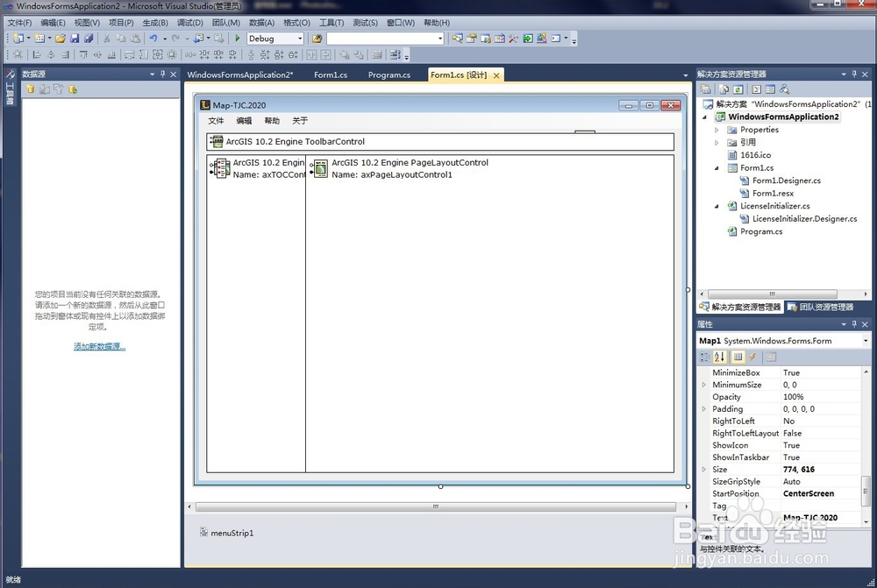This screenshot has width=877, height=588.
Task: Close the Form1.cs [设计] tab
Action: pos(496,75)
